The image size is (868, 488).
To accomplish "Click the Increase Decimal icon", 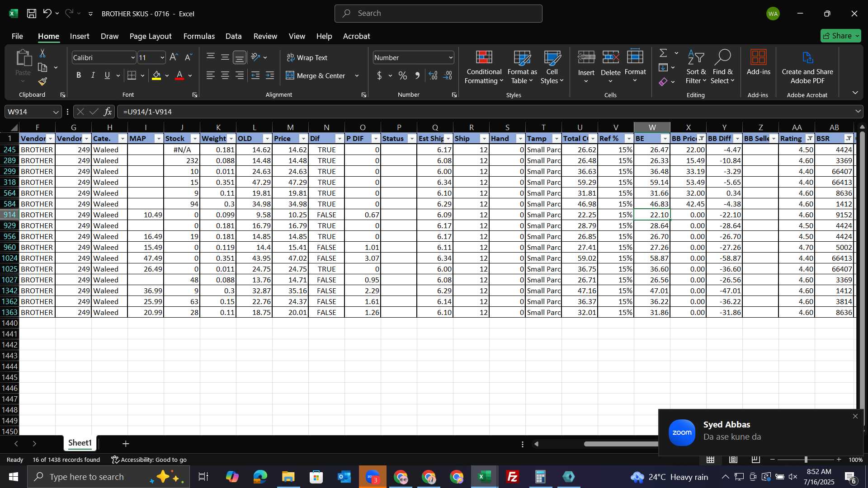I will point(433,76).
